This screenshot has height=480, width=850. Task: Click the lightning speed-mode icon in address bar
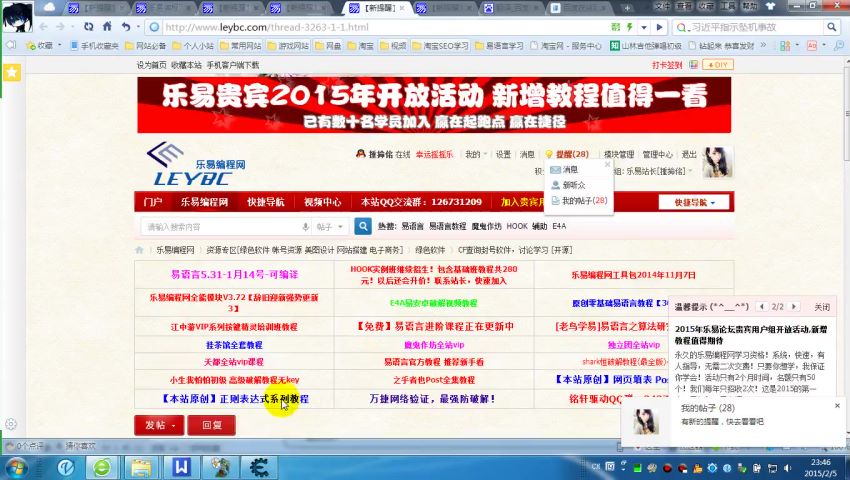629,27
